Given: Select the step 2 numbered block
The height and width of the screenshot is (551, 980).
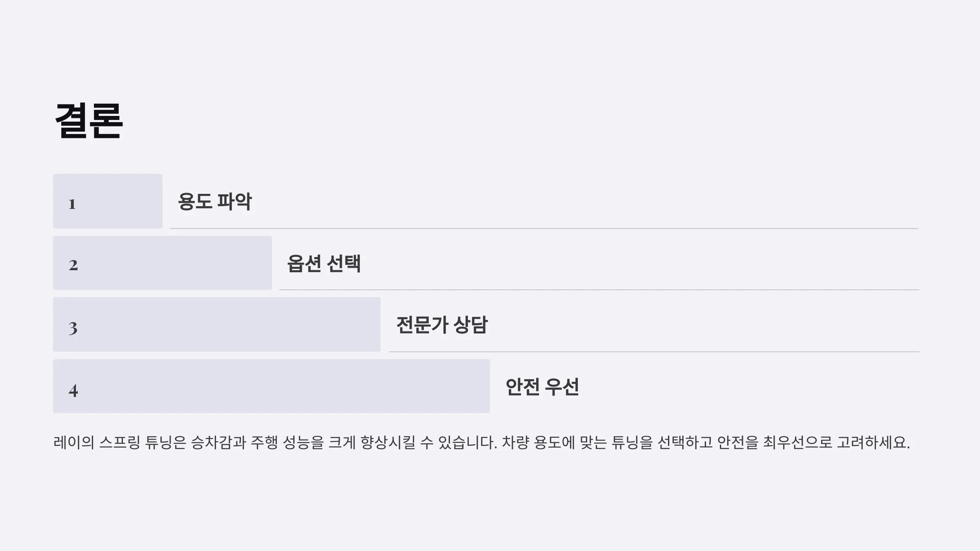Looking at the screenshot, I should [x=163, y=263].
